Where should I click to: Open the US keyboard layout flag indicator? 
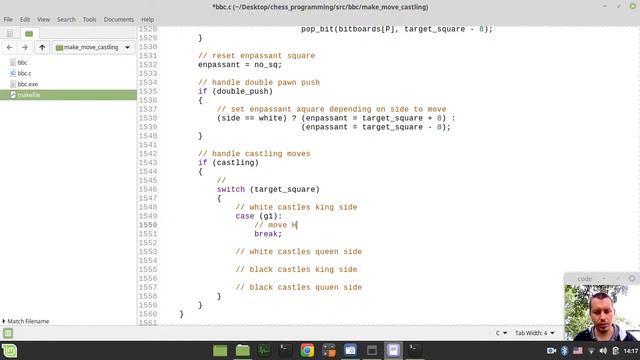pos(578,351)
